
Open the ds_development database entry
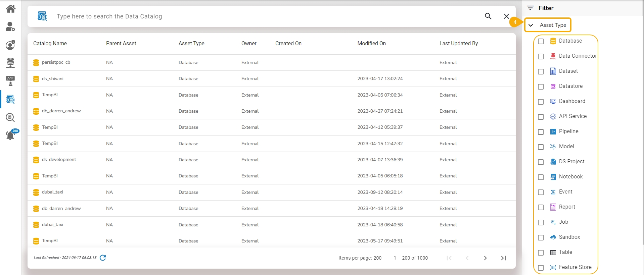coord(59,160)
